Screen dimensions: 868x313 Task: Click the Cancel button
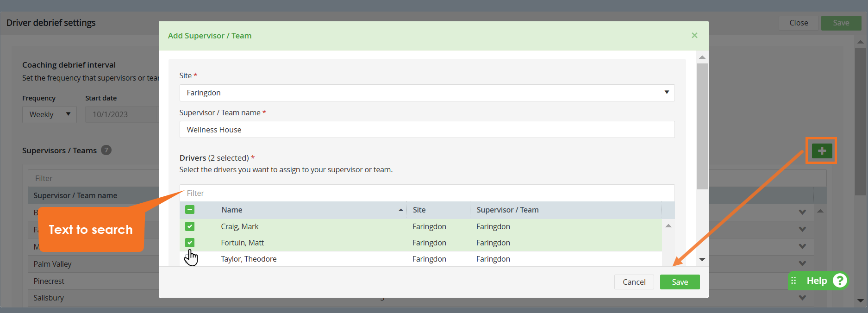(634, 282)
